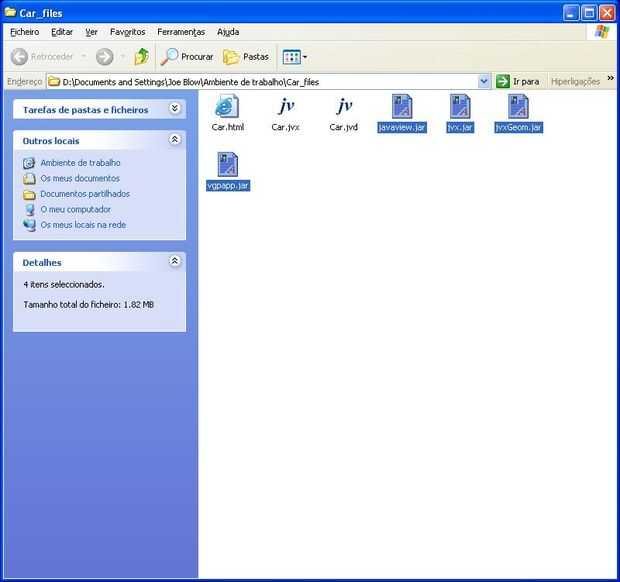Collapse the Outros locais panel
Viewport: 620px width, 582px height.
click(x=174, y=140)
